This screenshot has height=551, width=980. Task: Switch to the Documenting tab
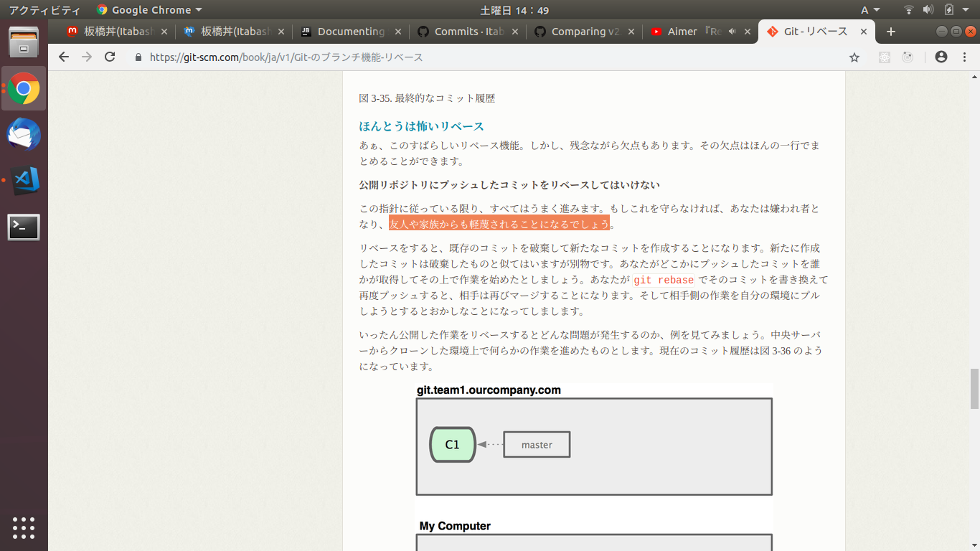[350, 32]
